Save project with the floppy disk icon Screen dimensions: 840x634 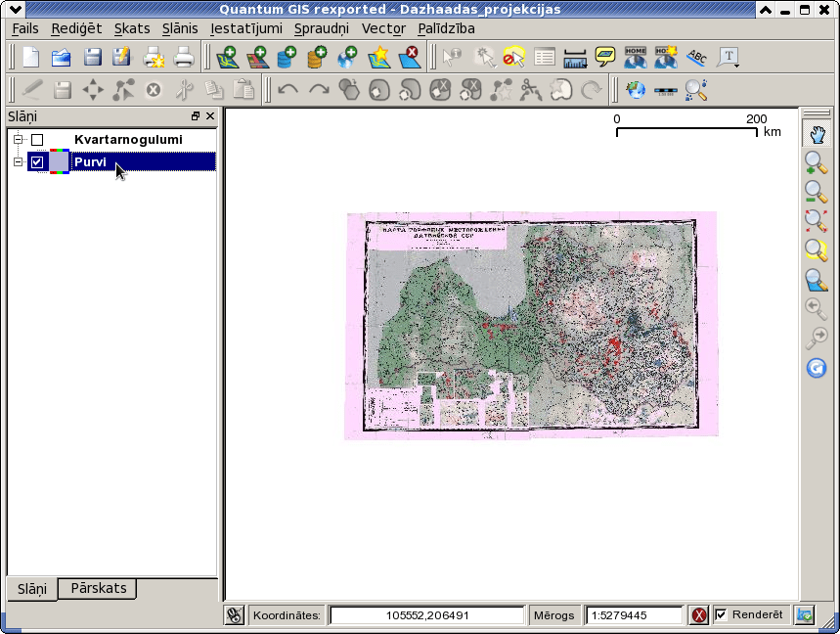(92, 57)
